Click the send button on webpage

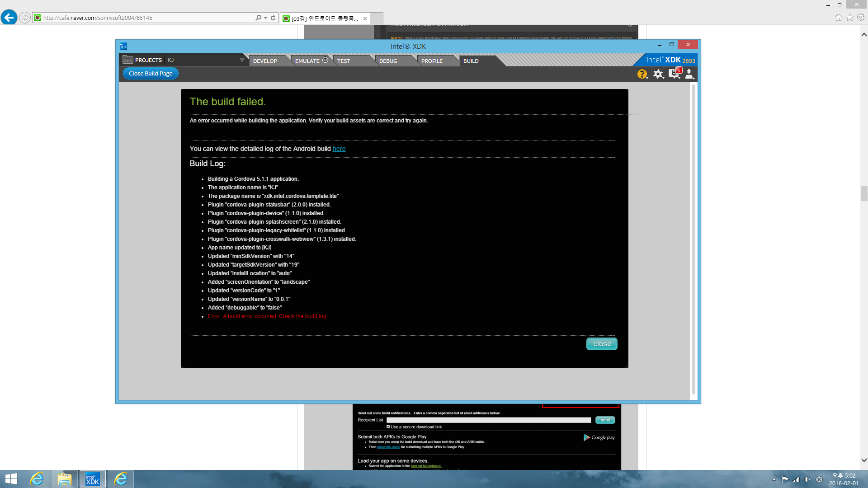coord(605,420)
